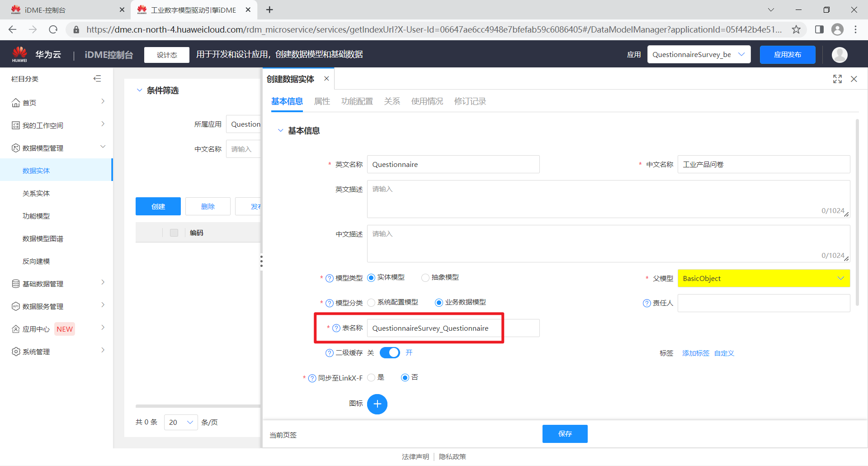Select the 抽象模型 radio option
This screenshot has width=868, height=466.
pyautogui.click(x=425, y=278)
